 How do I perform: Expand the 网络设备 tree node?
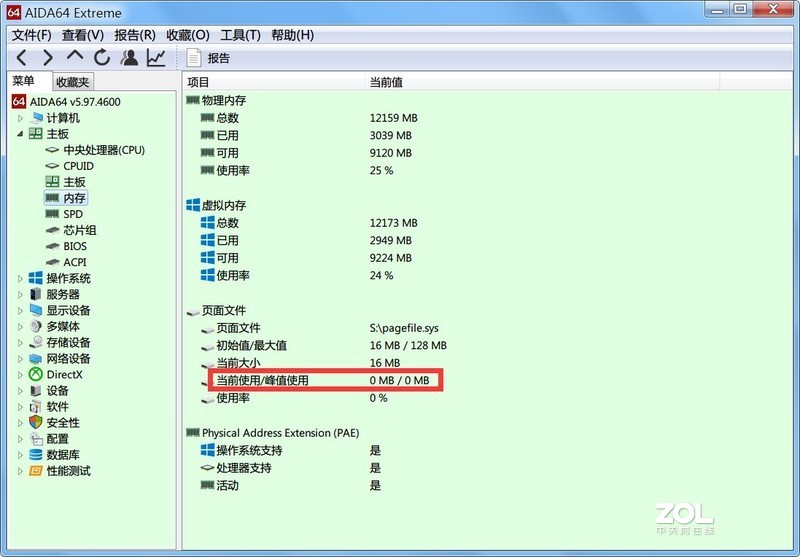coord(20,359)
